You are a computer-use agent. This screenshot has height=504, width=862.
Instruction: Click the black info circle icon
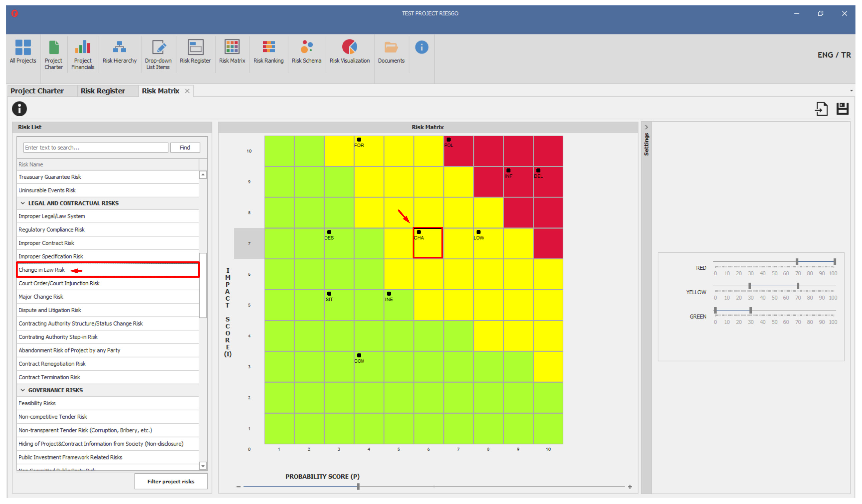coord(20,109)
